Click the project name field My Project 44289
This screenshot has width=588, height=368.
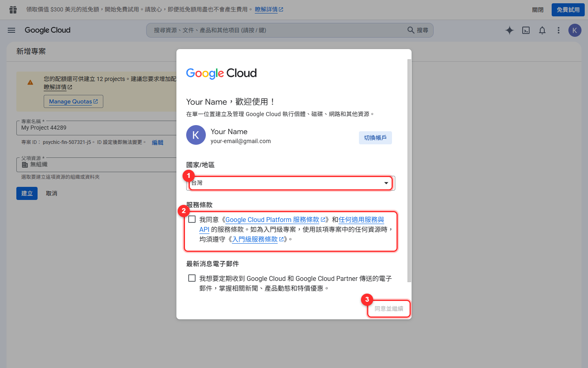coord(96,128)
